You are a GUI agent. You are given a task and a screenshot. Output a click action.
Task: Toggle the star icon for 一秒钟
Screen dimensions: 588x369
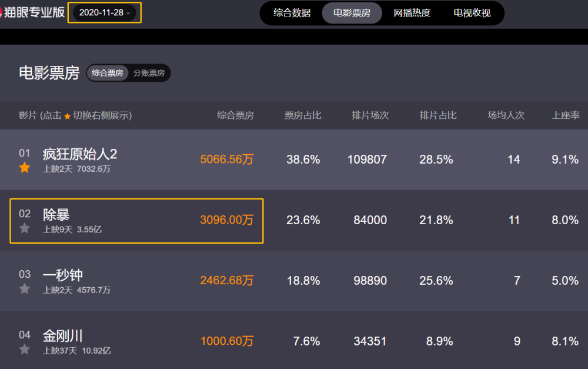(25, 289)
